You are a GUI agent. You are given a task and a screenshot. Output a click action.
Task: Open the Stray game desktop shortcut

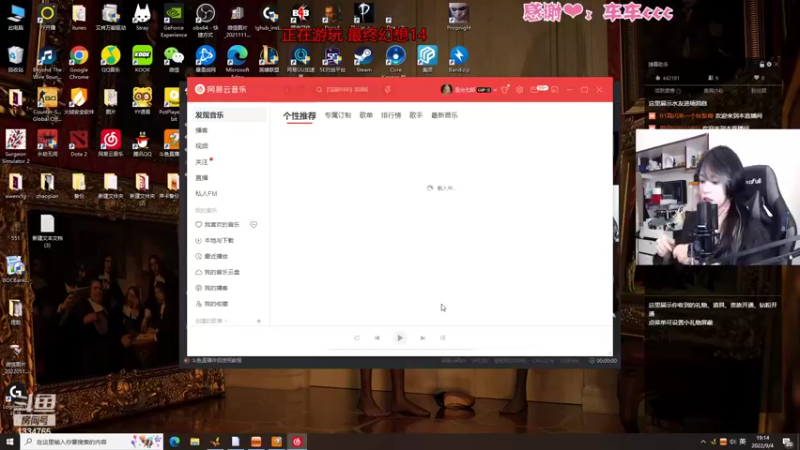click(142, 17)
